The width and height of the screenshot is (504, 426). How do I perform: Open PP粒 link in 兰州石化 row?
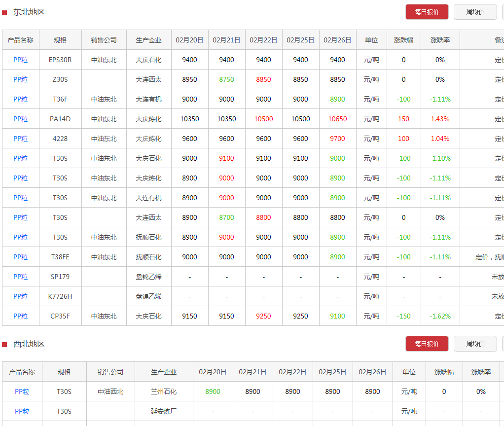click(22, 391)
